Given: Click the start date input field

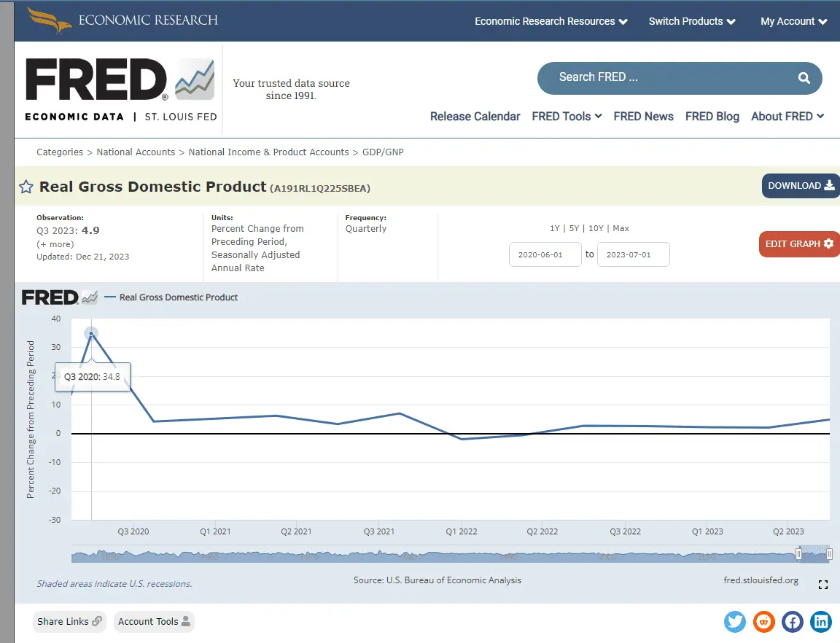Looking at the screenshot, I should 545,254.
